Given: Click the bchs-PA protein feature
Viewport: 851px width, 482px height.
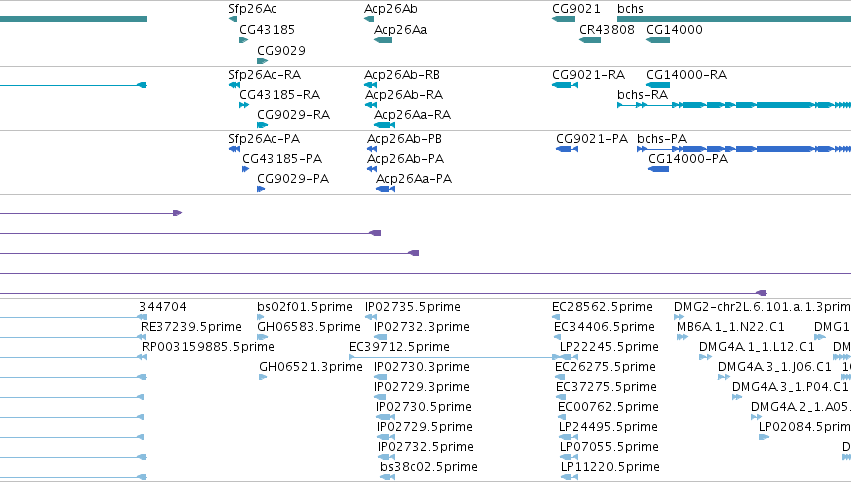Looking at the screenshot, I should [744, 149].
